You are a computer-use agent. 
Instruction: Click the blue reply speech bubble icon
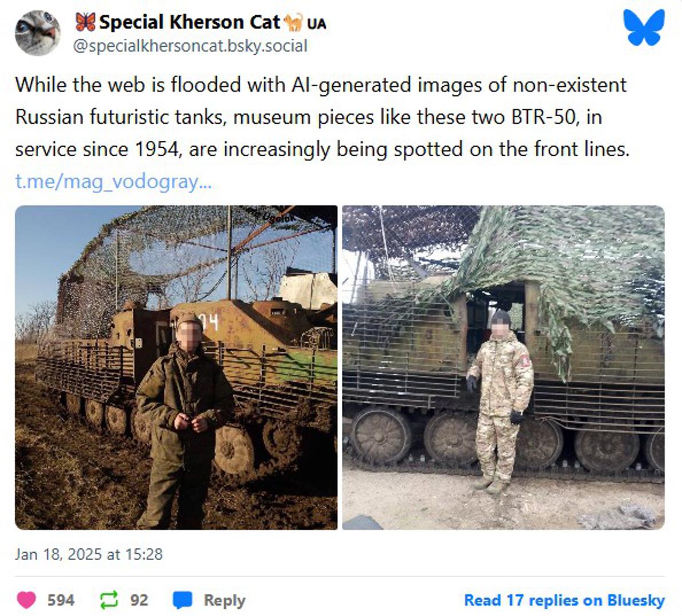coord(183,600)
